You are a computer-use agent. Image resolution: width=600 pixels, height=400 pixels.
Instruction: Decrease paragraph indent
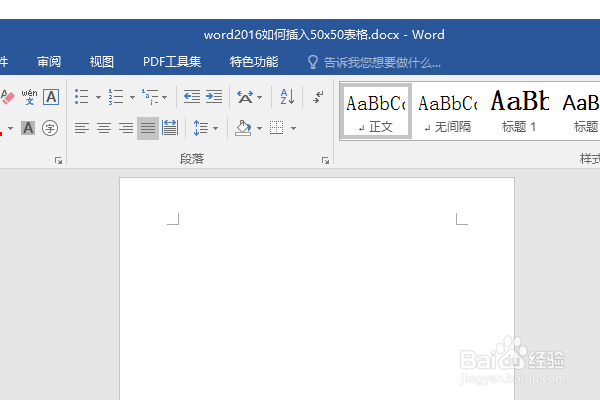pos(192,96)
